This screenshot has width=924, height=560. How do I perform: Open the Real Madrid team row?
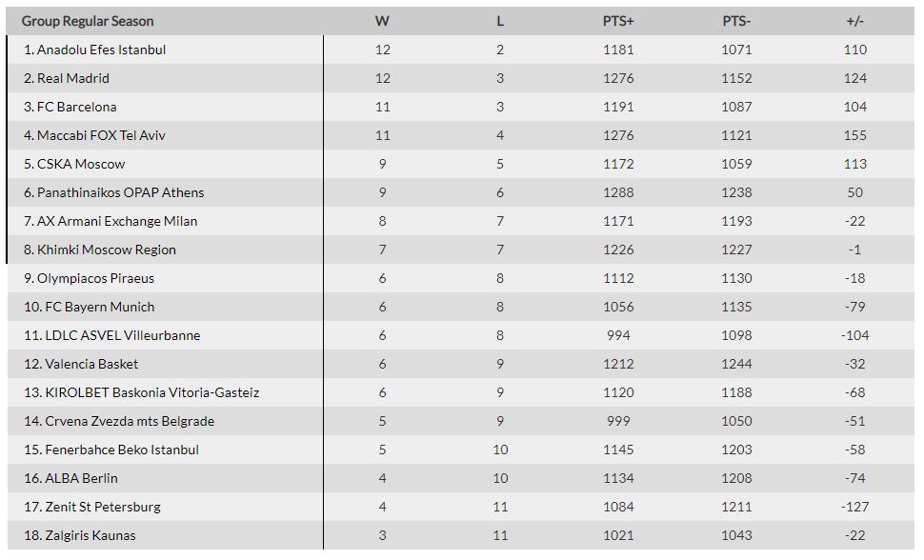point(73,78)
